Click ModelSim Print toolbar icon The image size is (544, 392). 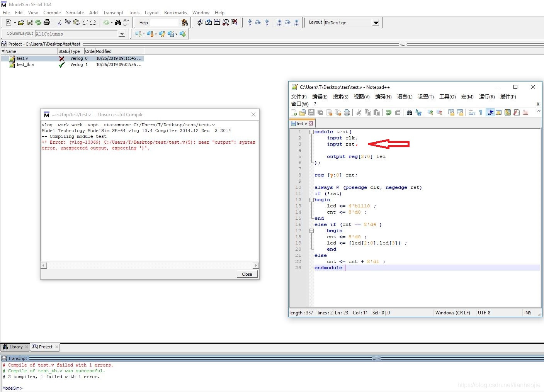(x=46, y=22)
